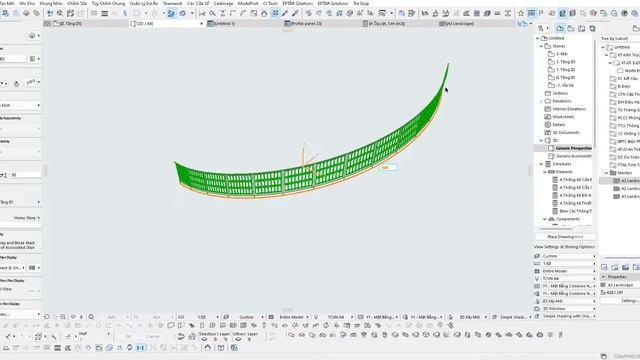The image size is (640, 360).
Task: Toggle Others' Layer eye visibility
Action: coord(239,339)
